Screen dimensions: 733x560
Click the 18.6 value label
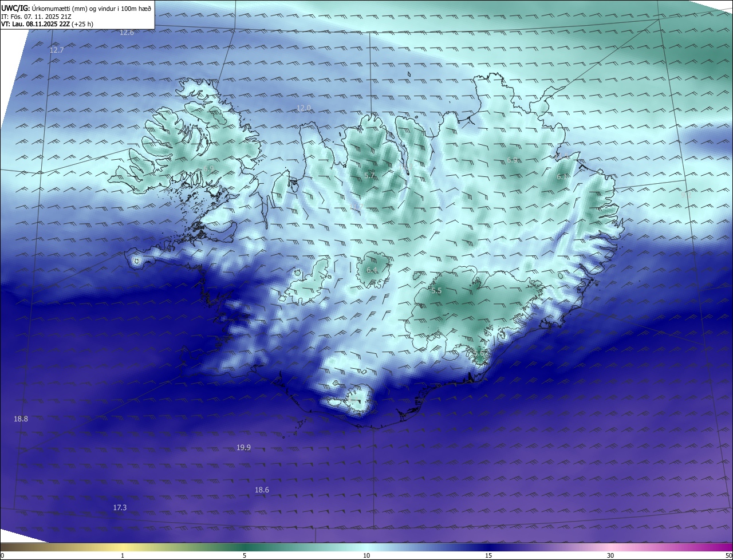[x=262, y=490]
